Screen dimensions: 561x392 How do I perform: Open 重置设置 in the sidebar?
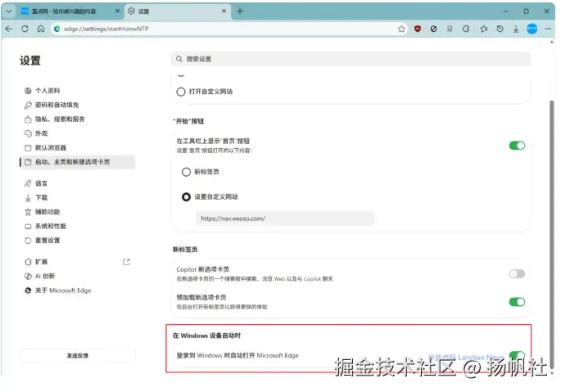(x=77, y=241)
